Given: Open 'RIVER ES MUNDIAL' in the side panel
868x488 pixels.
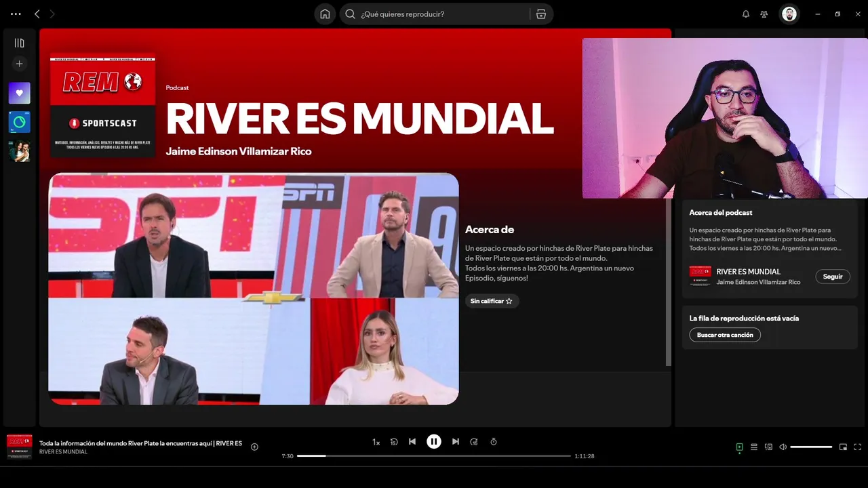Looking at the screenshot, I should coord(749,272).
